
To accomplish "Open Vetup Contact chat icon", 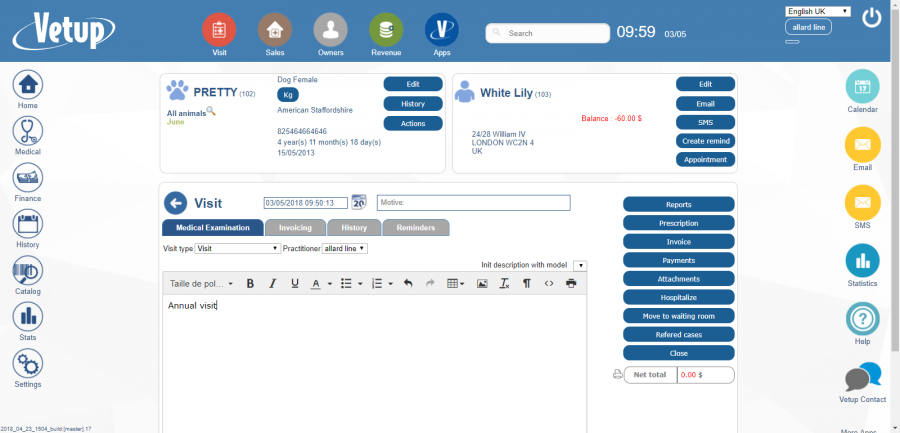I will tap(863, 377).
